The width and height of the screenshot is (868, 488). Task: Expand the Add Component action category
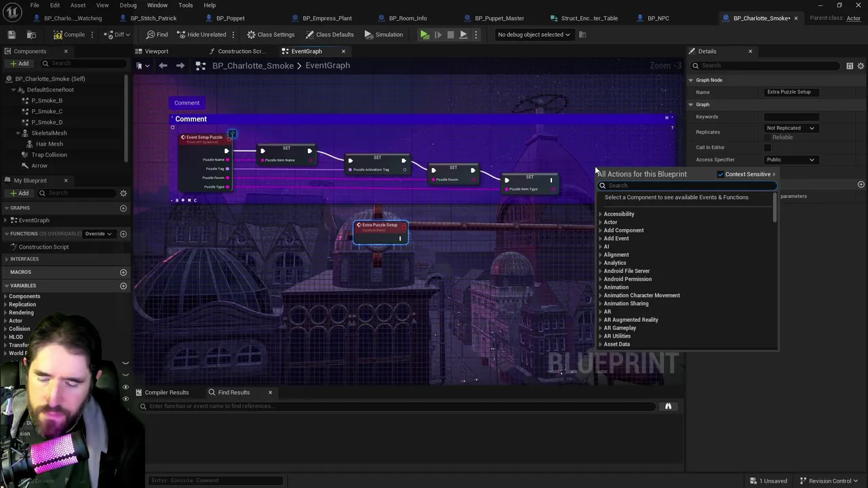(x=600, y=230)
